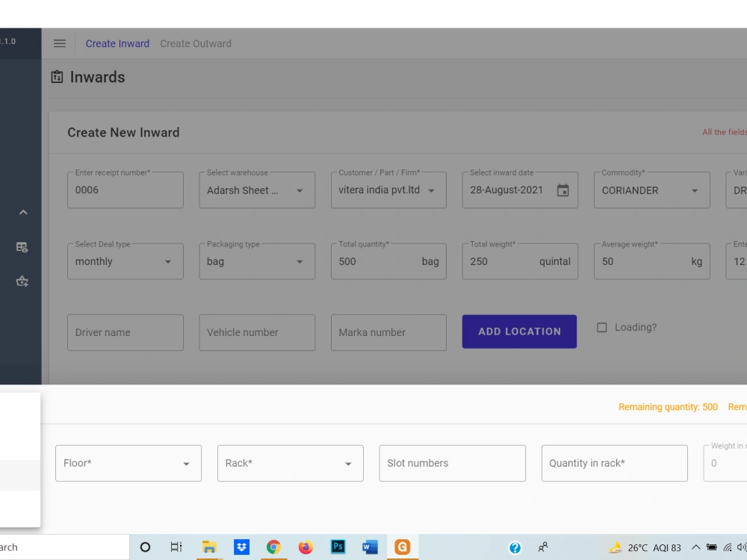Click the battery tray icon
Viewport: 747px width, 560px height.
[711, 547]
